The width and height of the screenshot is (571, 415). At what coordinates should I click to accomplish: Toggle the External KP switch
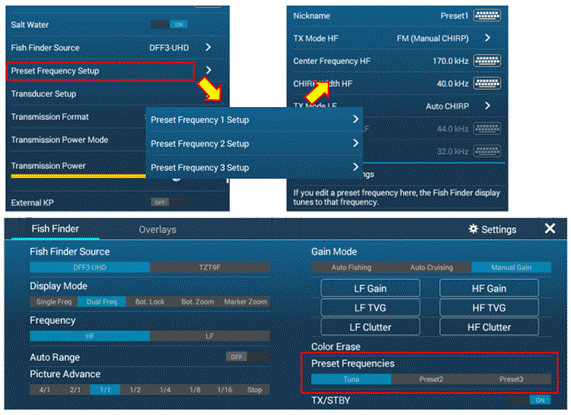click(169, 202)
